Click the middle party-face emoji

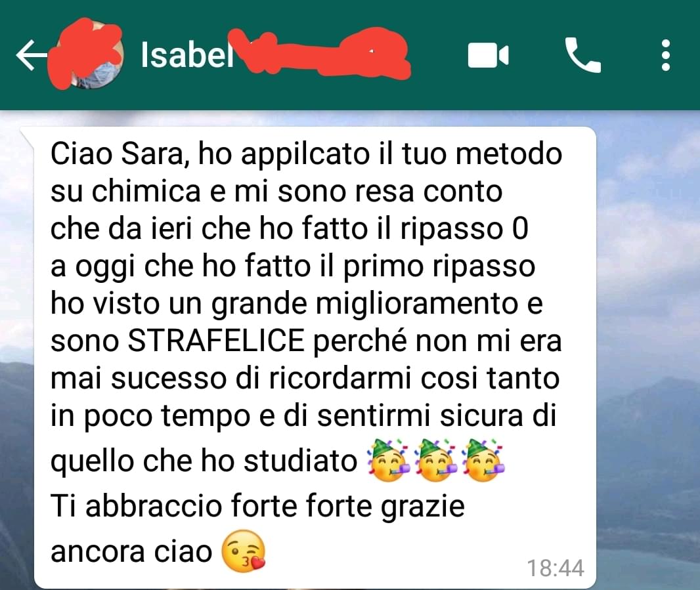pyautogui.click(x=435, y=461)
